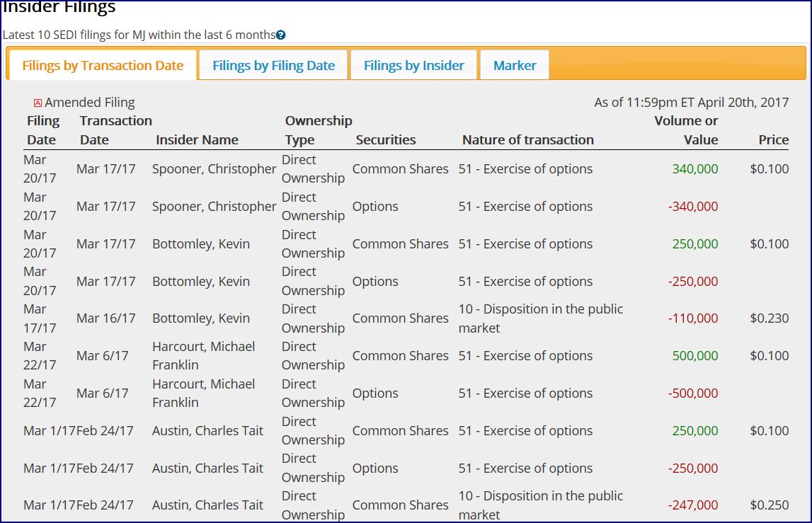Screen dimensions: 812x523
Task: Select Spooner, Christopher Common Shares row name
Action: point(214,169)
